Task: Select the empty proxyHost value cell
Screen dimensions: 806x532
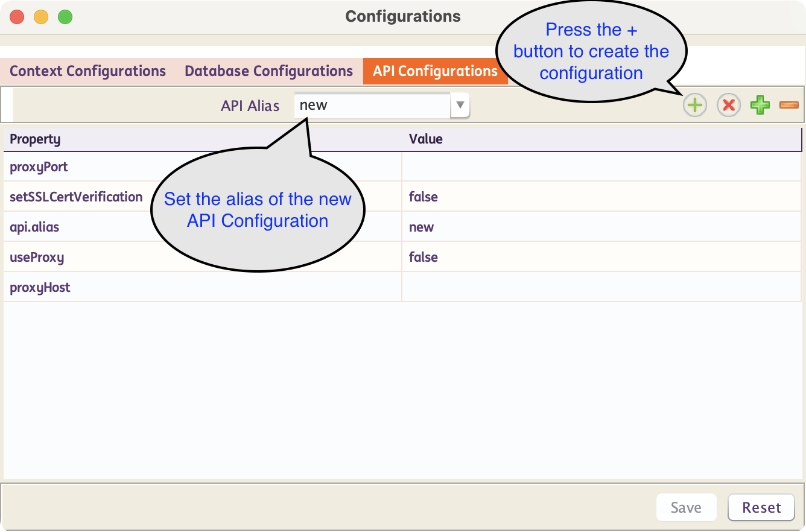Action: pos(601,288)
